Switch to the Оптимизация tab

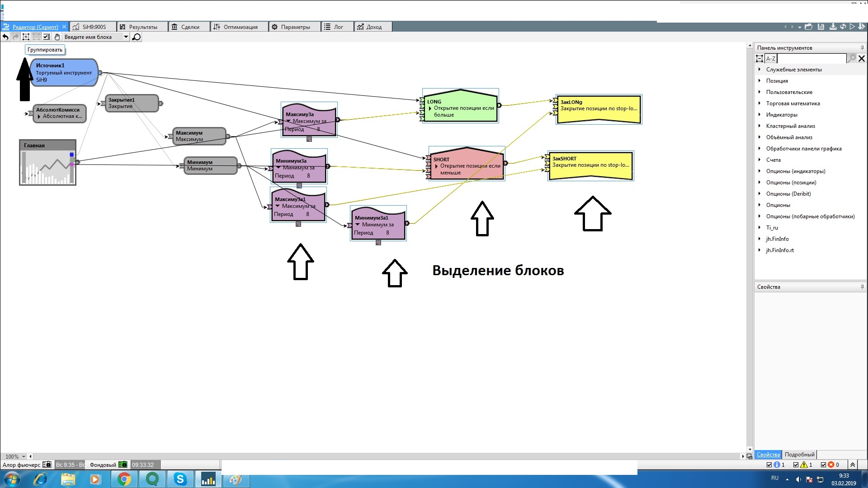pos(240,27)
